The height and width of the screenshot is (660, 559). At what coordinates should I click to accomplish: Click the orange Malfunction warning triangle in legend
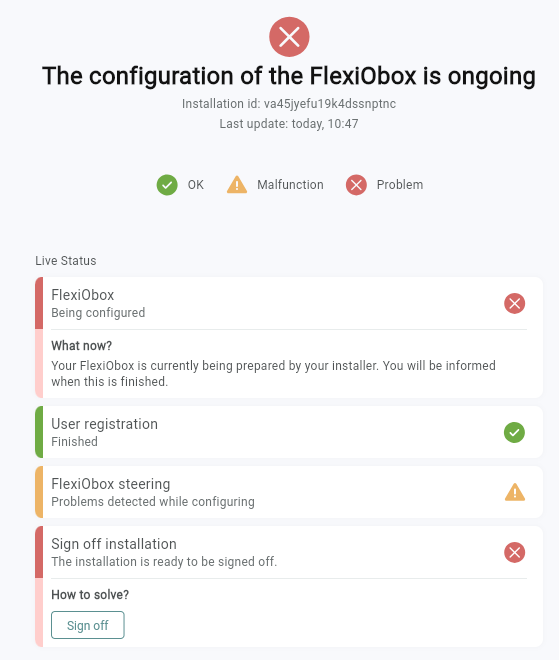pyautogui.click(x=237, y=185)
